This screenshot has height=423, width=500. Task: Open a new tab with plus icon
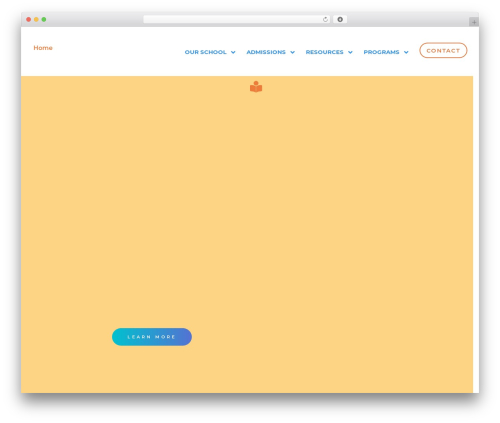474,22
